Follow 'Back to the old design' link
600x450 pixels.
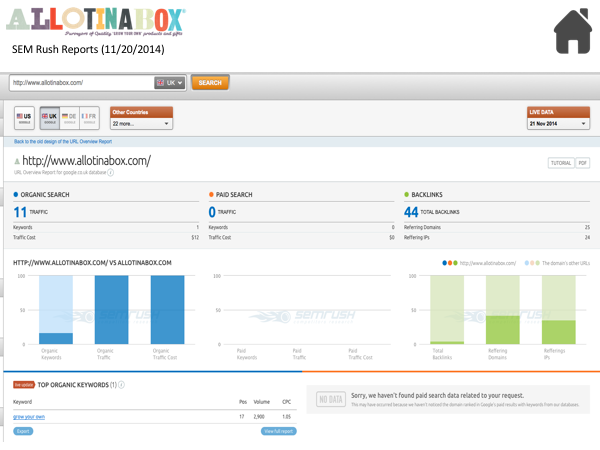pos(63,142)
